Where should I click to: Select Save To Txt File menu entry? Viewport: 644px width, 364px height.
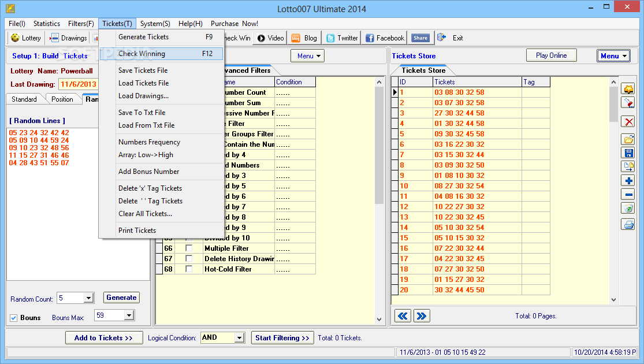pos(162,113)
